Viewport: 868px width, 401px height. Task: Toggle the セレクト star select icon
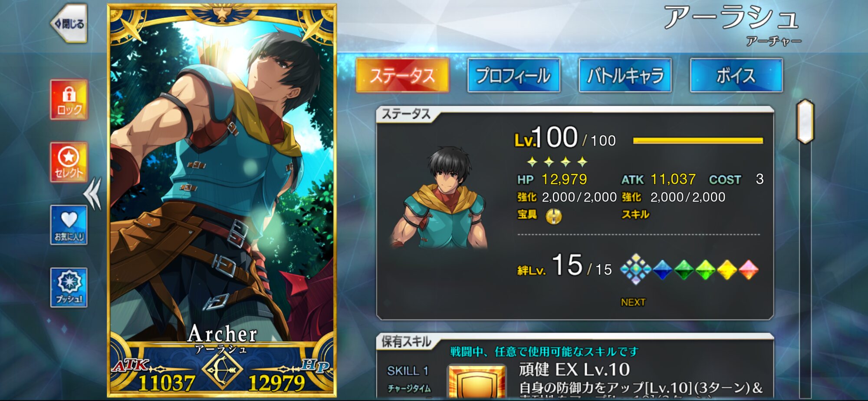[x=69, y=162]
